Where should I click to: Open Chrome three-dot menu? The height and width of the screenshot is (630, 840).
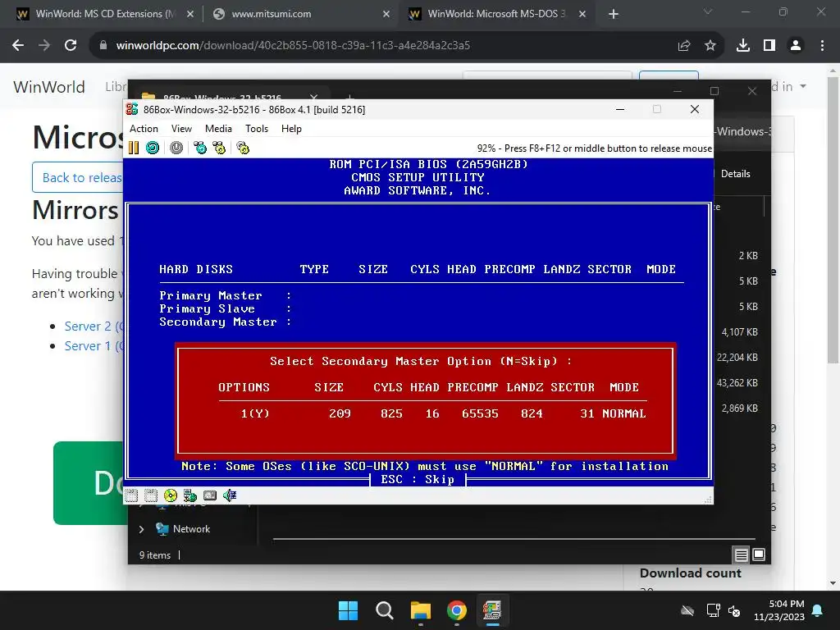point(822,46)
